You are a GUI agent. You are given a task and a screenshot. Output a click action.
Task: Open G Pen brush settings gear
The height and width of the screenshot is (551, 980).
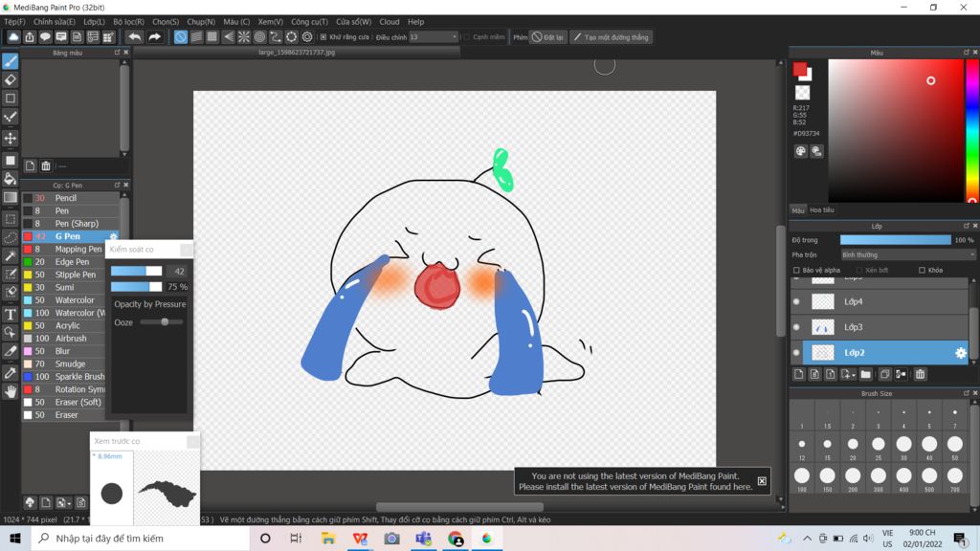(x=113, y=237)
